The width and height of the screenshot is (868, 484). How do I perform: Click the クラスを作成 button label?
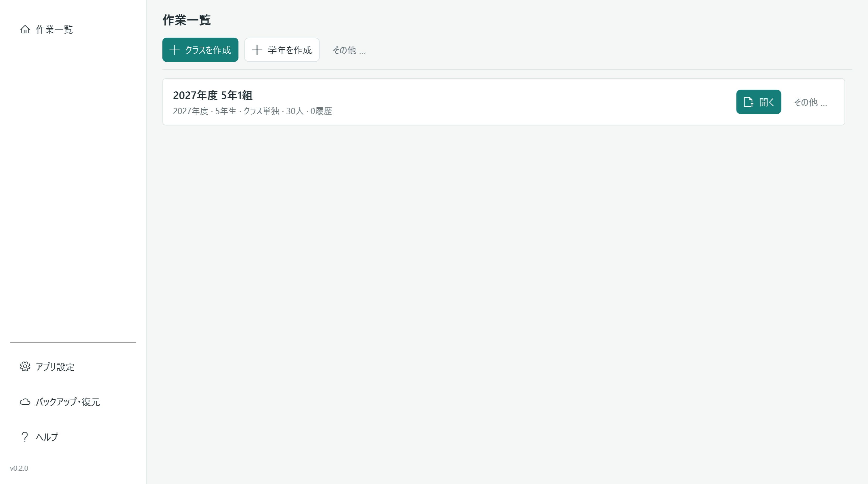(208, 50)
